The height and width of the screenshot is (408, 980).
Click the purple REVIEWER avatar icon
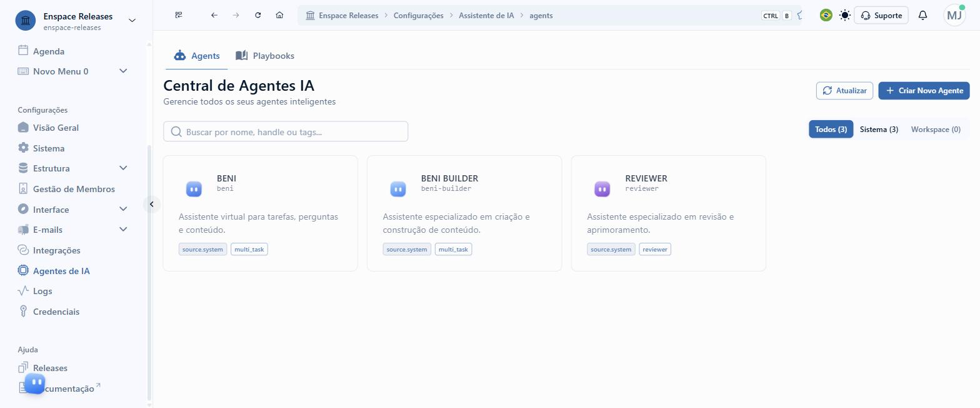coord(602,188)
